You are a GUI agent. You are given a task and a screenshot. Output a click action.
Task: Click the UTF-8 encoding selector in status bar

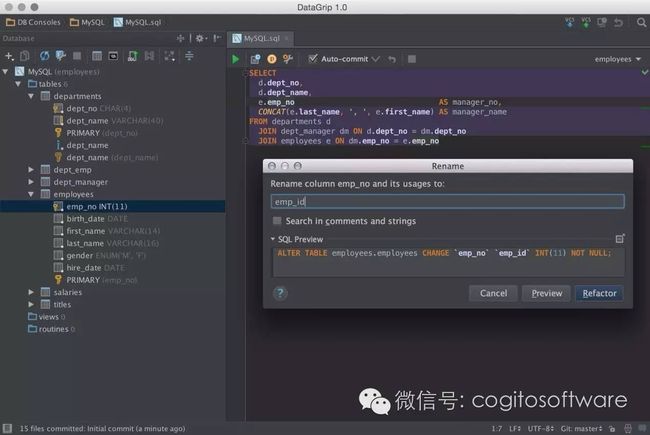(541, 429)
